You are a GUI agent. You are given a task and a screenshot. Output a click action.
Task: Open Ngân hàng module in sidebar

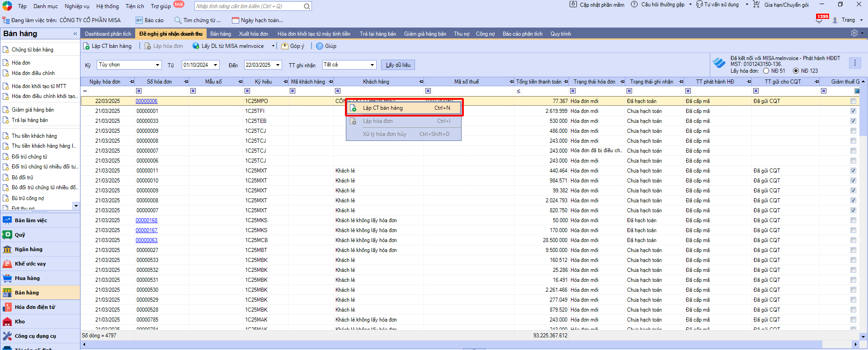(x=28, y=249)
